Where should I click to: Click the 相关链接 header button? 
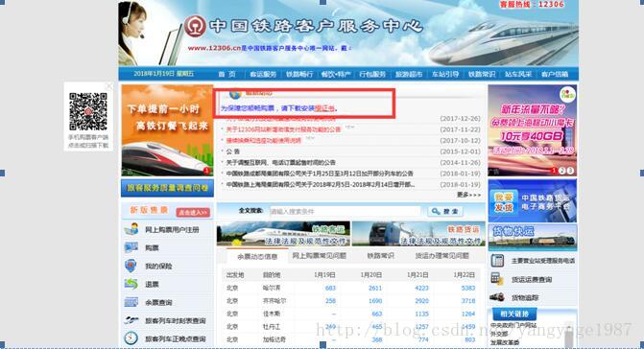point(514,314)
